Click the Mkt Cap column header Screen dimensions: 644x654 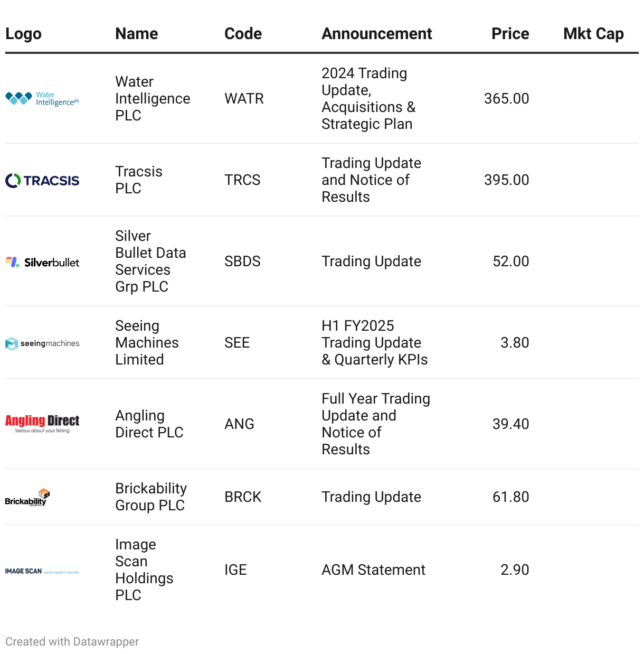click(593, 34)
